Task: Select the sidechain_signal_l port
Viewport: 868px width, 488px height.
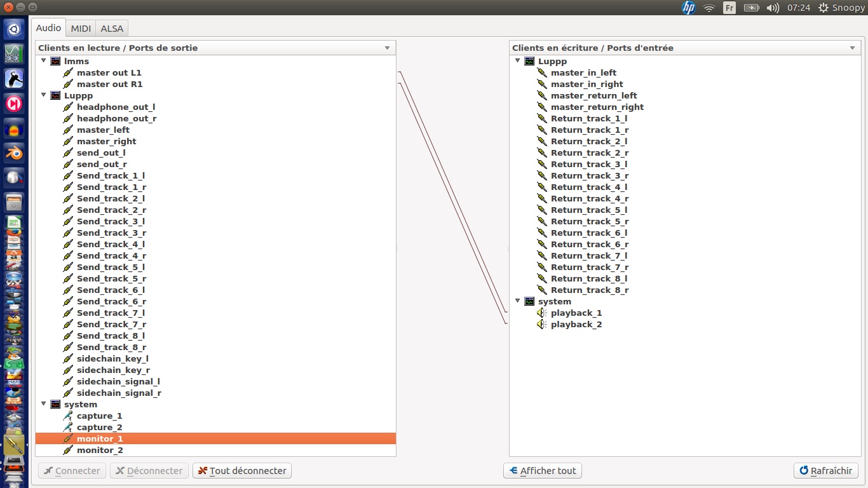Action: pyautogui.click(x=118, y=381)
